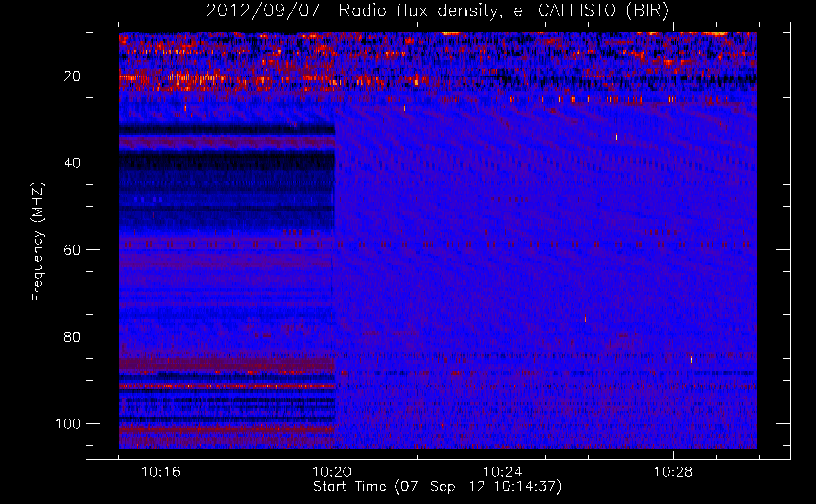
Task: Click the 'Frequency (MHZ)' axis label
Action: coord(38,242)
